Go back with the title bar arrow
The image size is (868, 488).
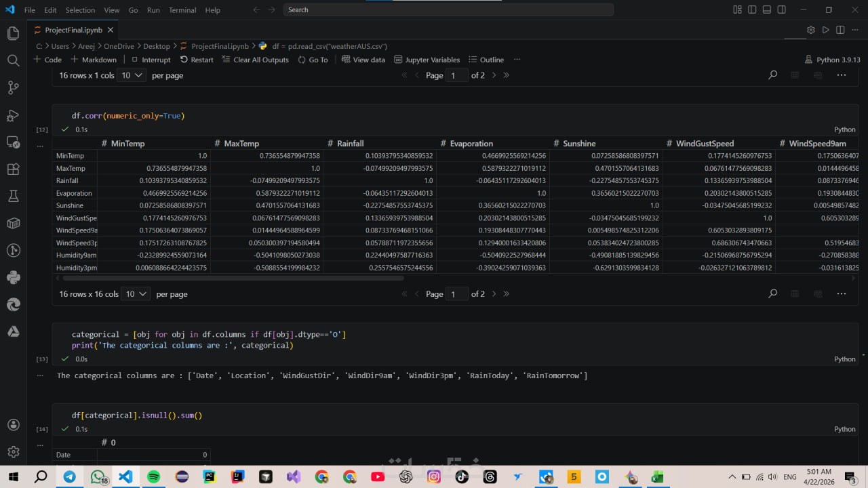(x=256, y=10)
